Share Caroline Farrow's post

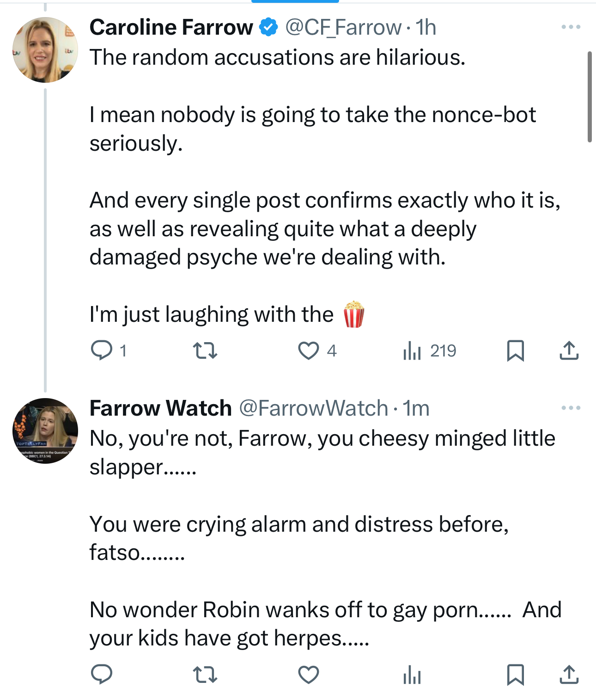(569, 350)
